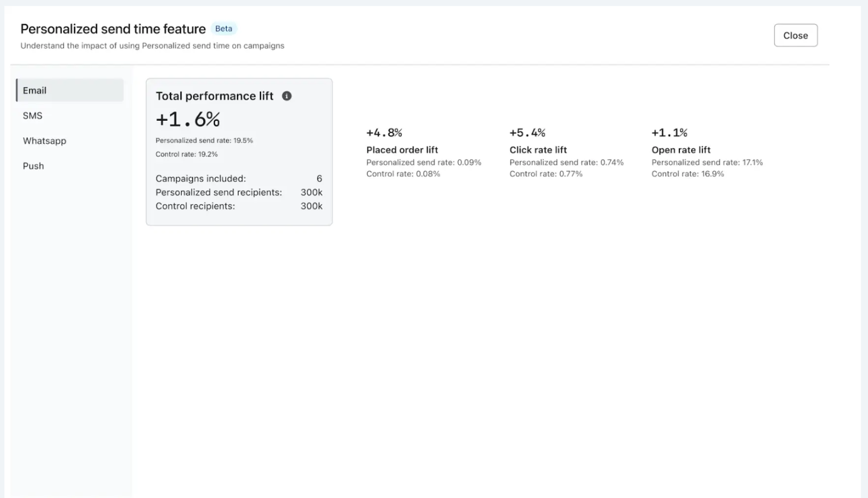The image size is (868, 498).
Task: Select the Placed order lift label
Action: point(402,150)
